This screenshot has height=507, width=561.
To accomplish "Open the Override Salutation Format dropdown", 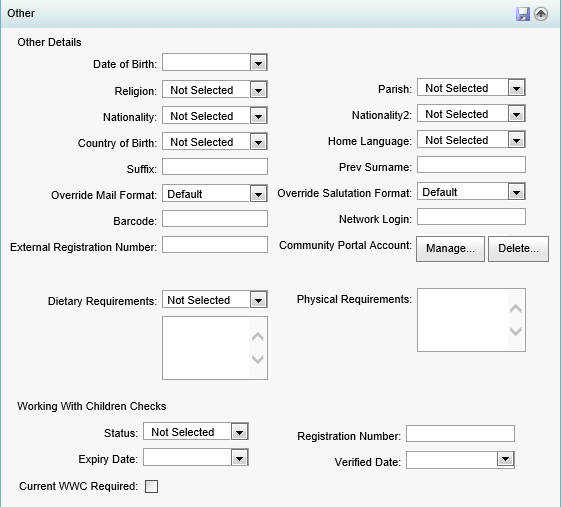I will 516,192.
